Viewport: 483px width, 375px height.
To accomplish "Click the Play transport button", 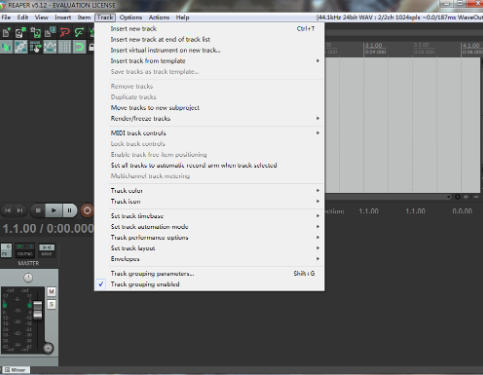I will click(x=53, y=210).
